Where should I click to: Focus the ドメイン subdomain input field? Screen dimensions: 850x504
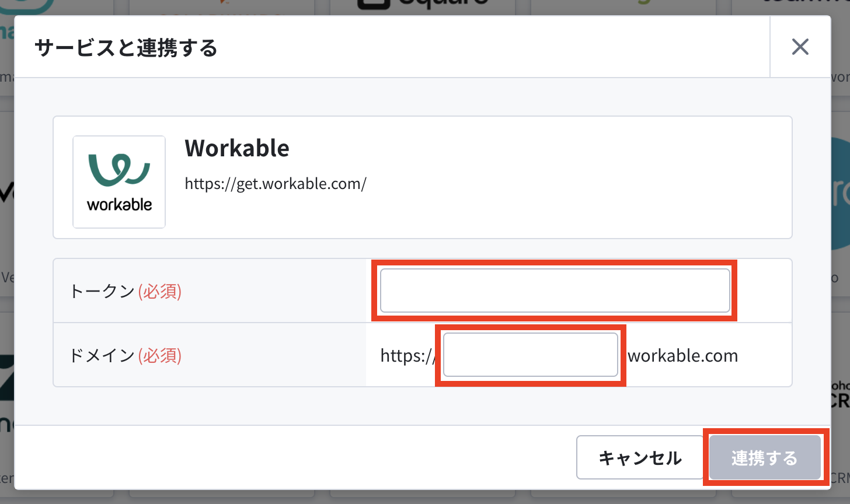(530, 355)
